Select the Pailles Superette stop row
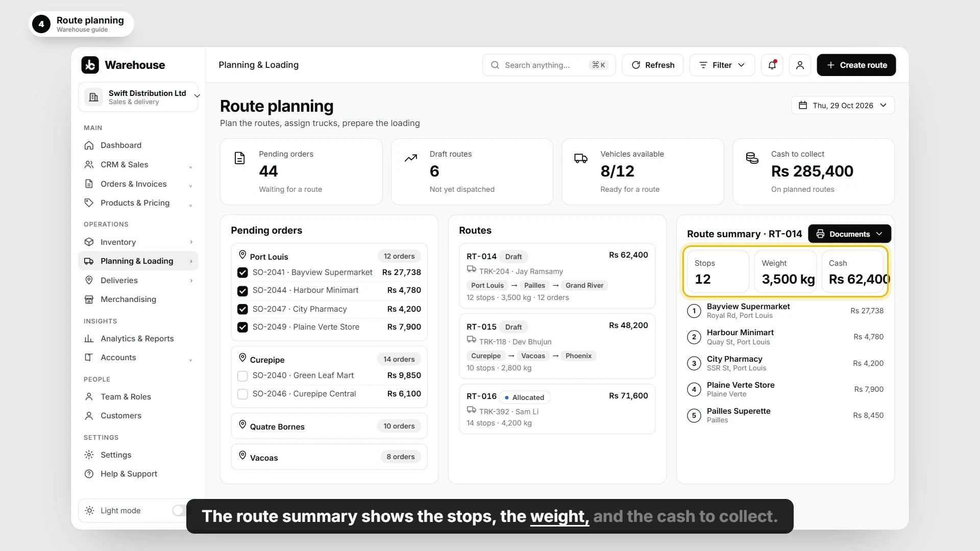 (x=785, y=415)
